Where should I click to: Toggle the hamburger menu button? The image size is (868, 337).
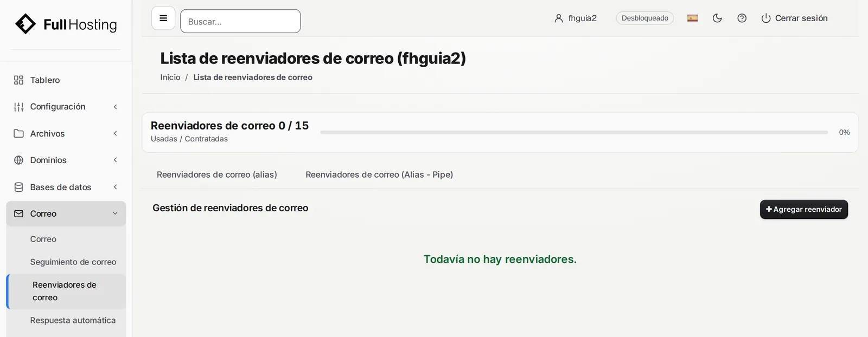[163, 18]
